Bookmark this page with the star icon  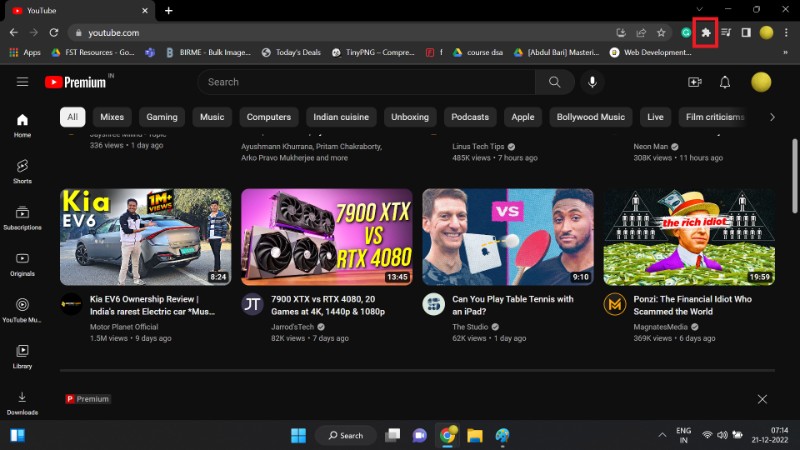[661, 32]
